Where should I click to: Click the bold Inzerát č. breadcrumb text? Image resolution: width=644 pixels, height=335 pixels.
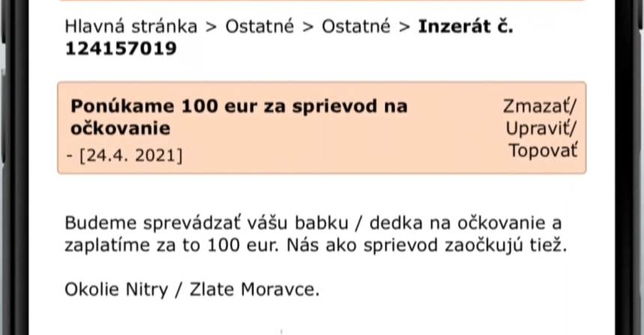(465, 26)
